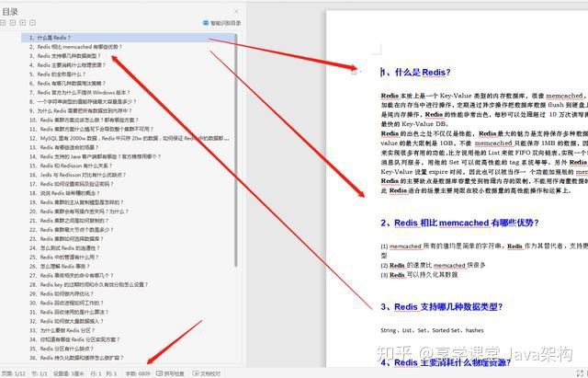
Task: Open outline item 7 about Windows 版本
Action: click(80, 92)
